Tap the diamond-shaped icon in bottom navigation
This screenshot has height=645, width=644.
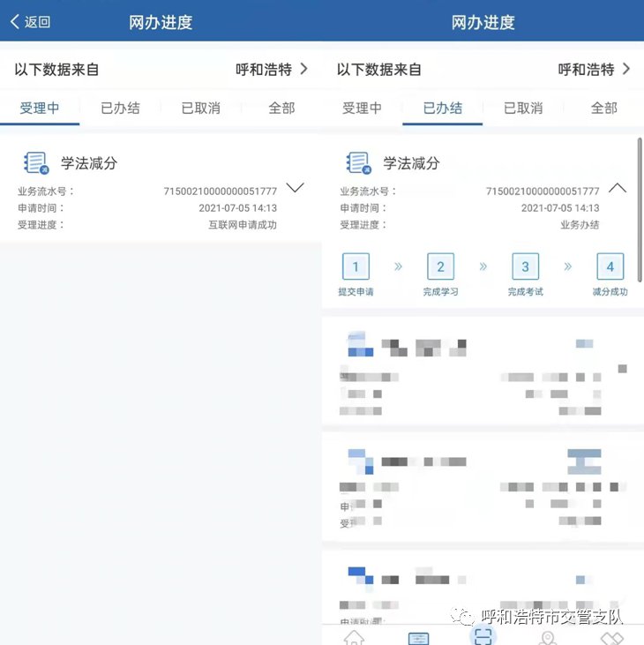pyautogui.click(x=612, y=639)
